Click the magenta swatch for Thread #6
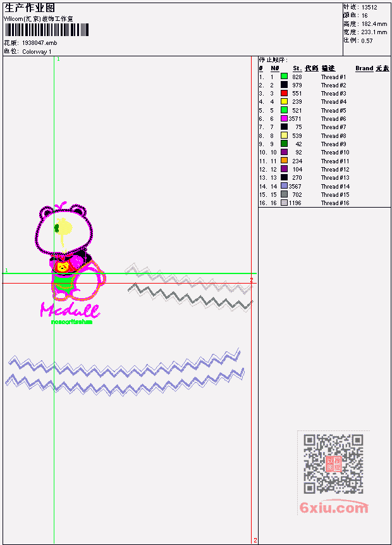The width and height of the screenshot is (392, 545). (284, 118)
